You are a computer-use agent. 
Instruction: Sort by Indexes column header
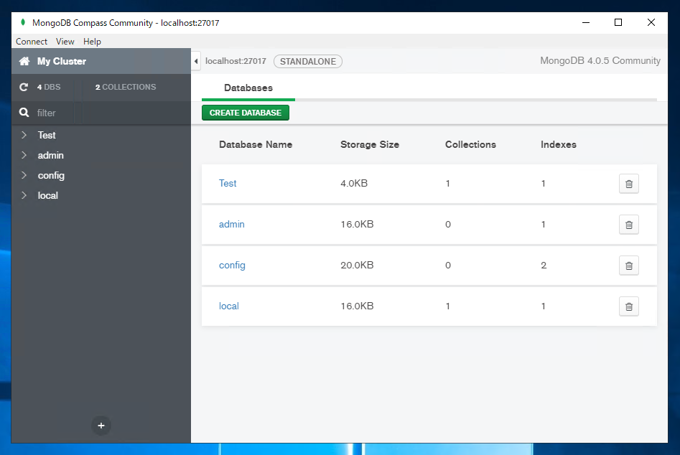click(558, 144)
